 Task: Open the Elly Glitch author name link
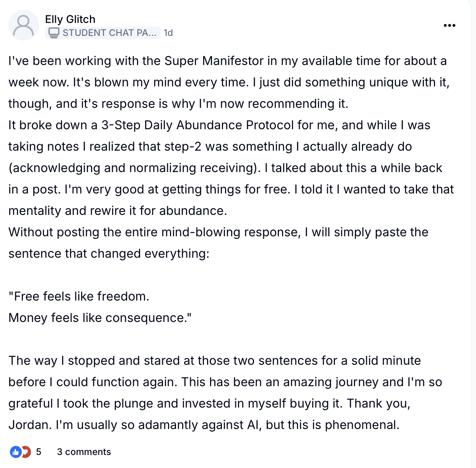[70, 19]
